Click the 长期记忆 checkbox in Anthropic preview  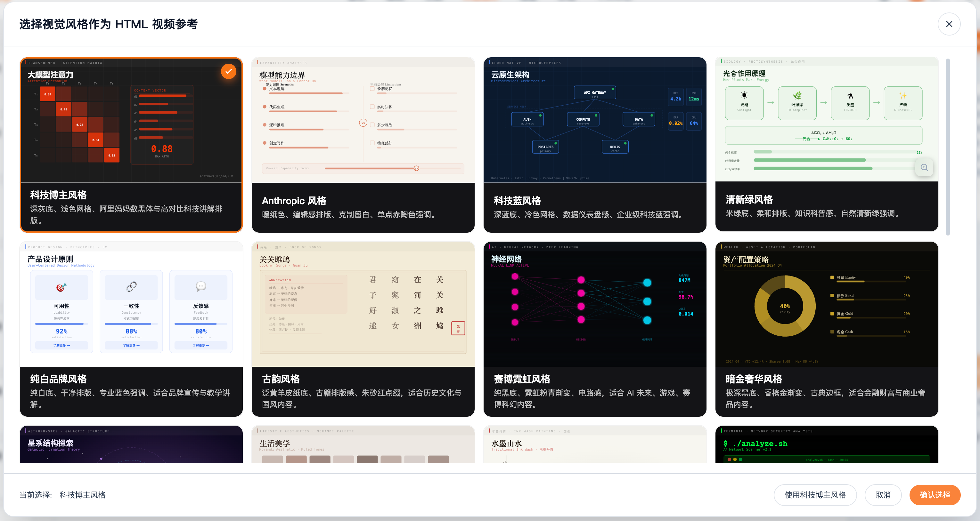click(372, 89)
